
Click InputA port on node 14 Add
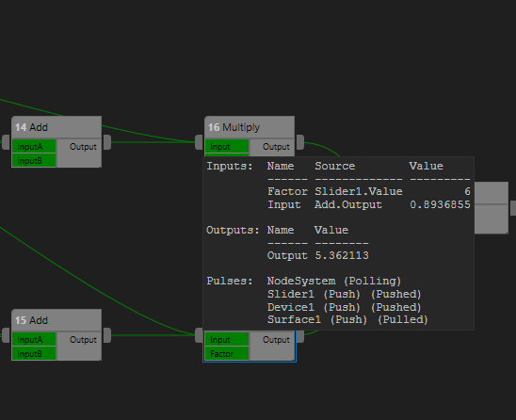(x=34, y=147)
